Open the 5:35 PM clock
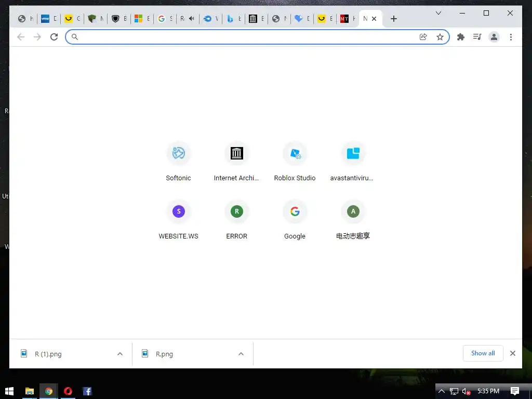532x399 pixels. coord(488,391)
